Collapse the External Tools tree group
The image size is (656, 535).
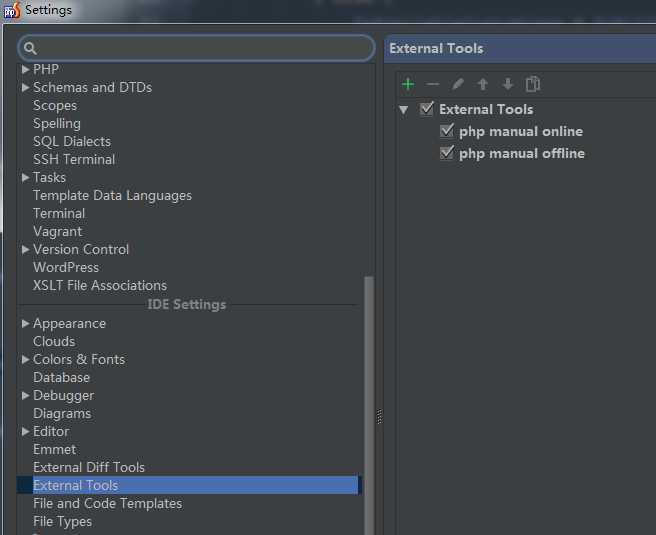404,110
